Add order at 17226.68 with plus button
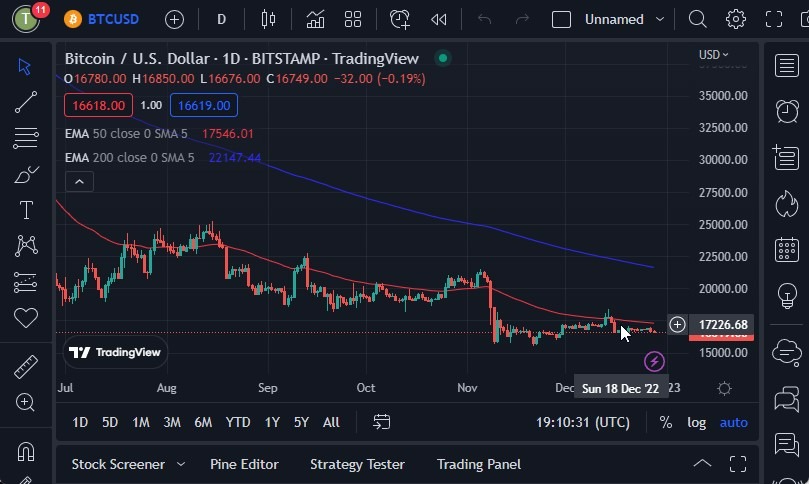This screenshot has height=484, width=809. 677,325
